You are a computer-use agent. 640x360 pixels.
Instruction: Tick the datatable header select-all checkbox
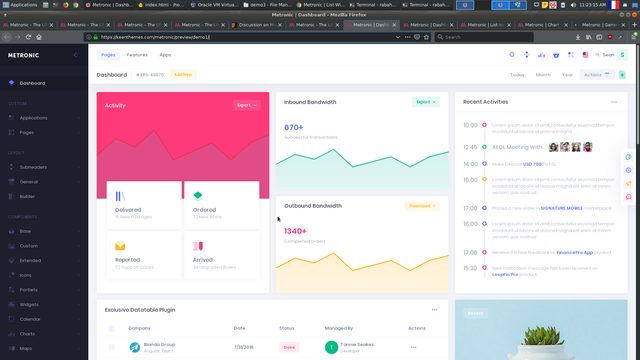tap(111, 328)
